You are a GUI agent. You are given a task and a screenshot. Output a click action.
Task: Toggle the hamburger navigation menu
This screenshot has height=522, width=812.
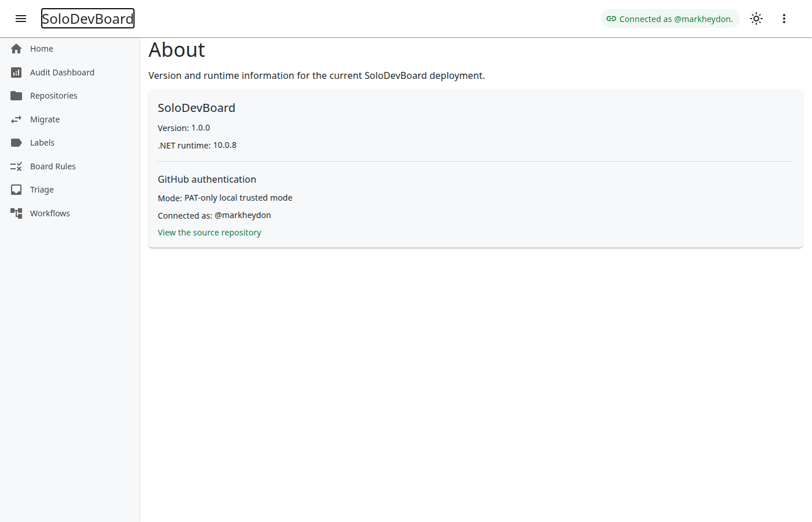(21, 19)
